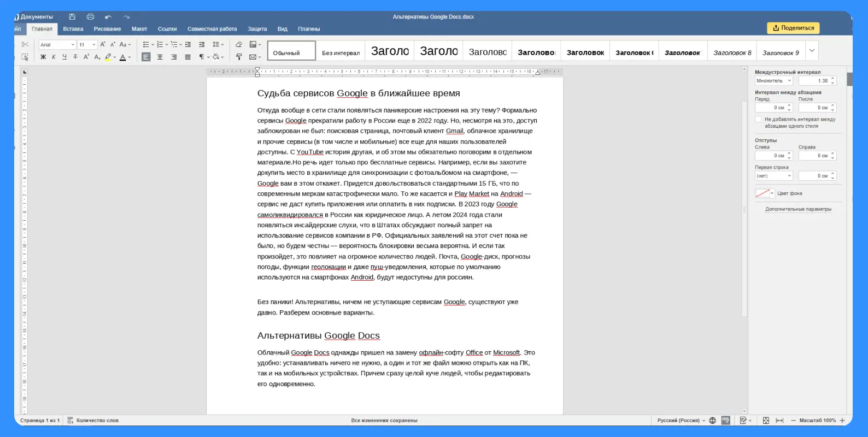Open the Совместная работа tab
Viewport: 868px width, 437px height.
click(212, 29)
